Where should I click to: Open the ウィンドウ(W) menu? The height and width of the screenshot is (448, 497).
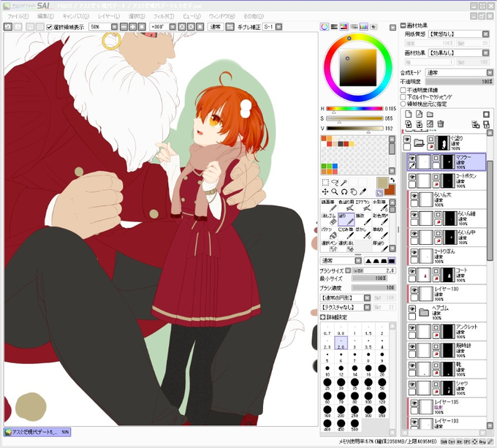click(x=222, y=16)
